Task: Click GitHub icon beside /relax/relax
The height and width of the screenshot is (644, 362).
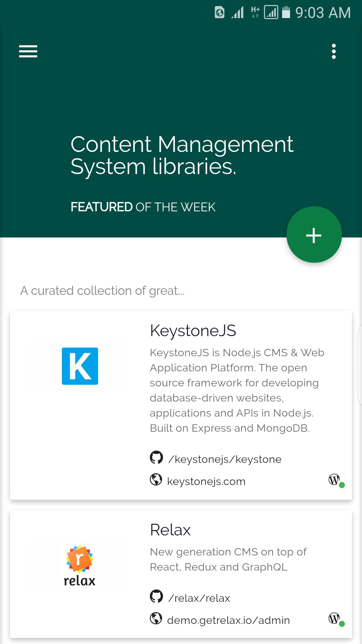Action: point(156,596)
